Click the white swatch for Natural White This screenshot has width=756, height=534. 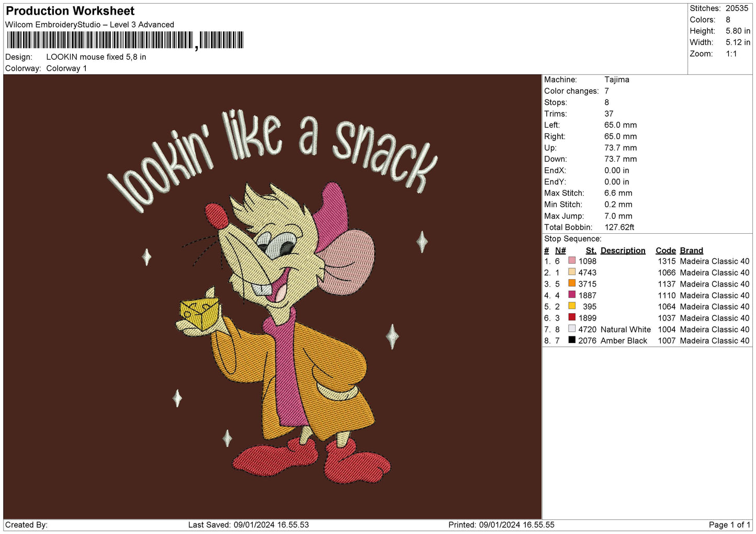[x=572, y=329]
